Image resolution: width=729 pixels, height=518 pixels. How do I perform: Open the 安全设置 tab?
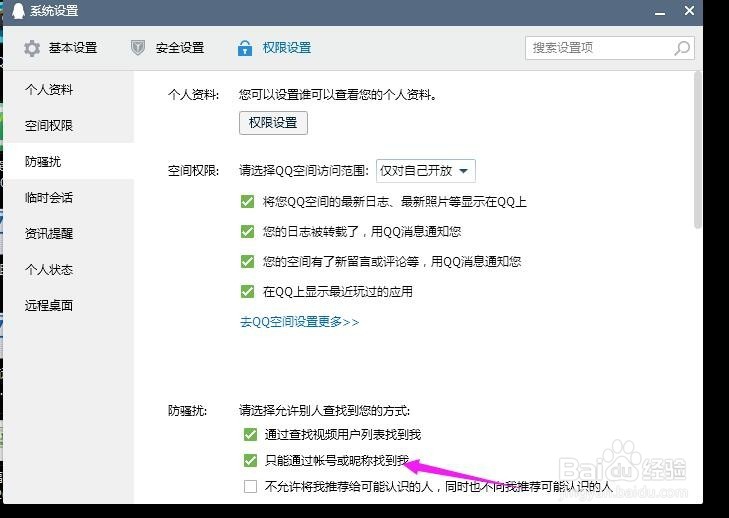[x=167, y=47]
